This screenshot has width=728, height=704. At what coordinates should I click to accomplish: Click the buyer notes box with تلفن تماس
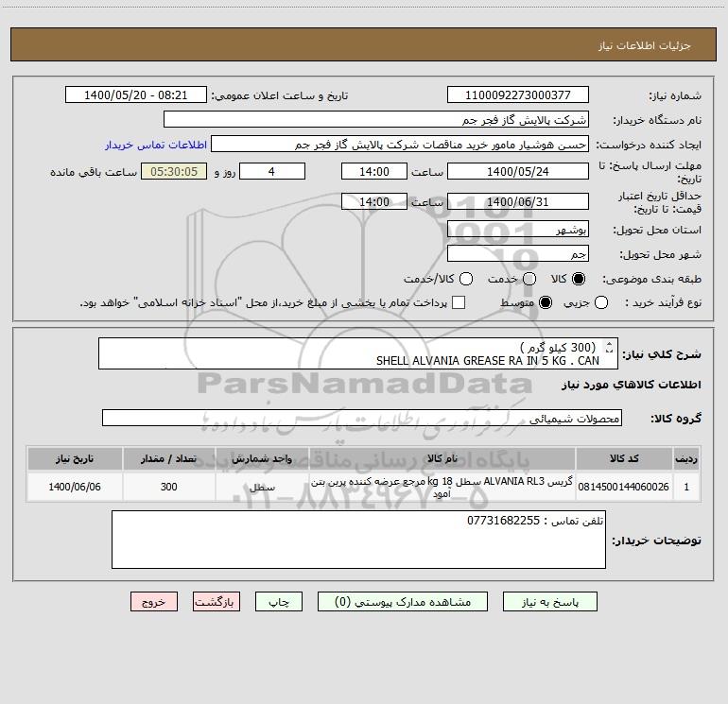358,540
